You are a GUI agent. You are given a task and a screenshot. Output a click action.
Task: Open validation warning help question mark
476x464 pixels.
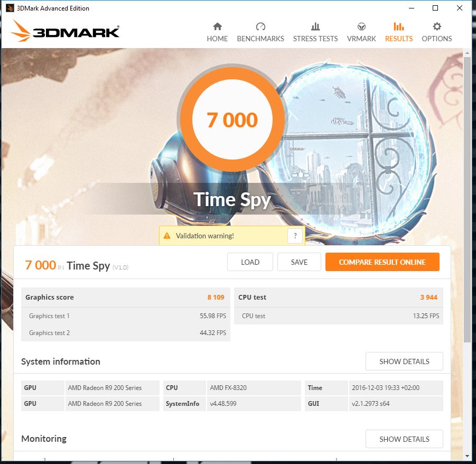pyautogui.click(x=295, y=236)
